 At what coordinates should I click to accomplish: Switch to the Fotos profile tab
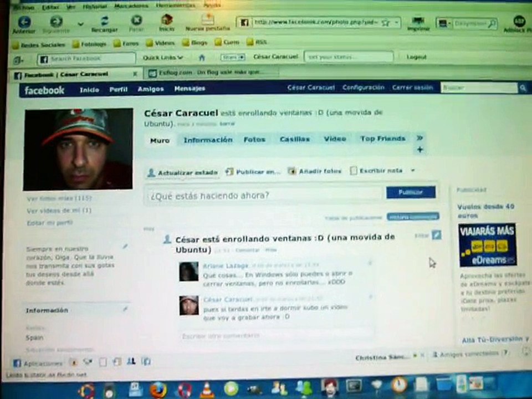click(254, 140)
